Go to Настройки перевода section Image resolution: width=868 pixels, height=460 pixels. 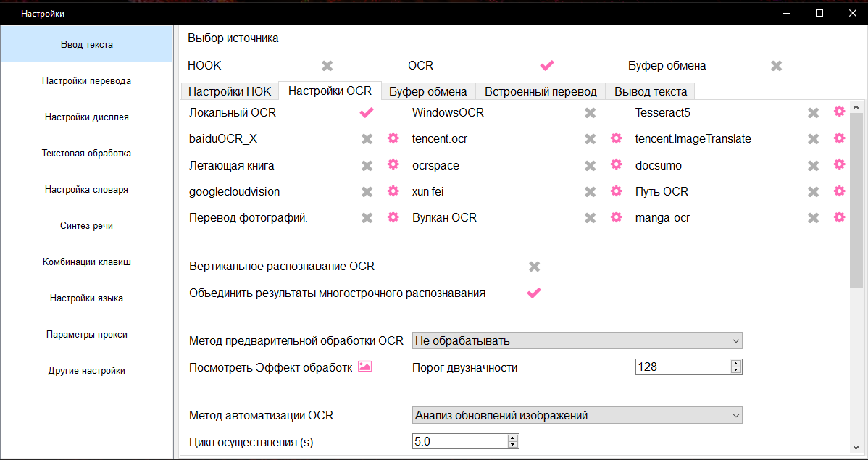point(87,81)
